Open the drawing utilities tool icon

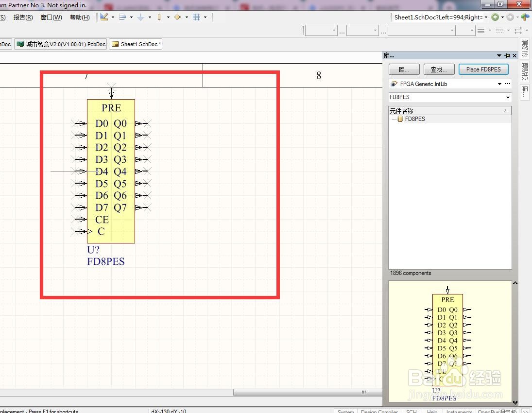[x=104, y=17]
